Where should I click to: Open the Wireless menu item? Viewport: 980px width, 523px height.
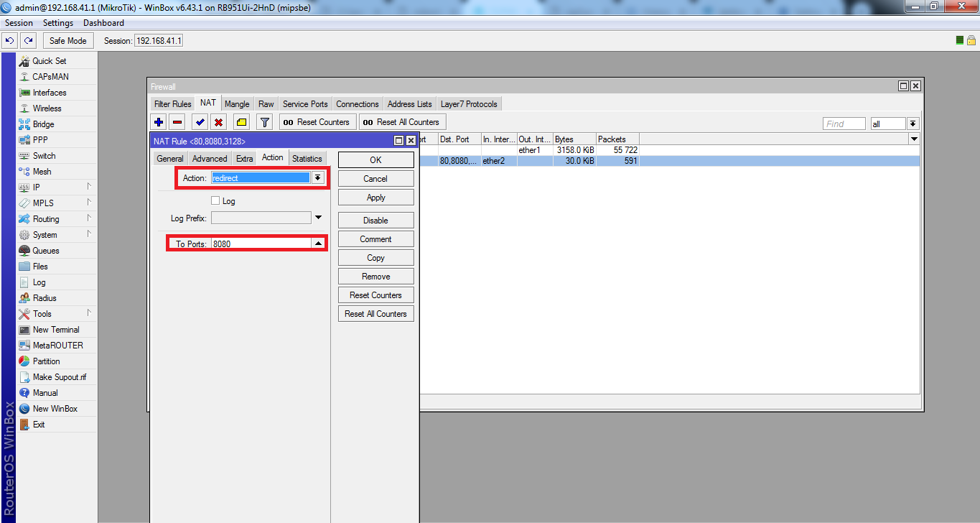point(47,108)
